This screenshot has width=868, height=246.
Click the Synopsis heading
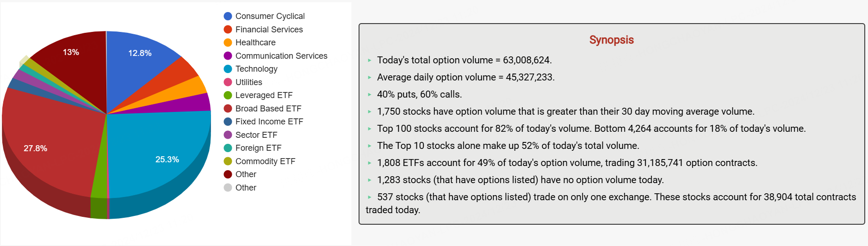(611, 40)
